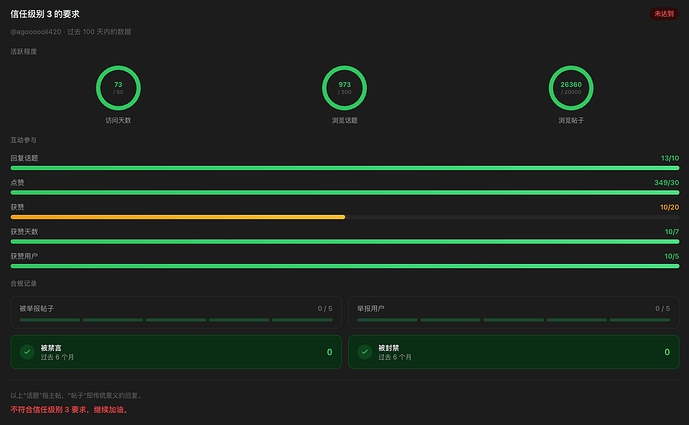Click the 浏览帖子 circular gauge showing 26360
Screen dimensions: 689x425
click(571, 88)
